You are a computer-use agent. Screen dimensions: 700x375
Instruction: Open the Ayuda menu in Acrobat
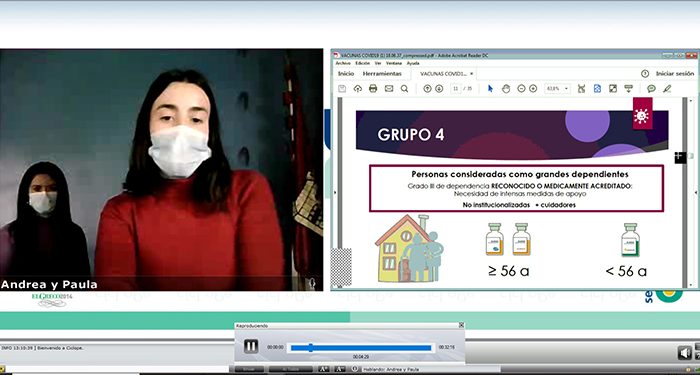413,63
